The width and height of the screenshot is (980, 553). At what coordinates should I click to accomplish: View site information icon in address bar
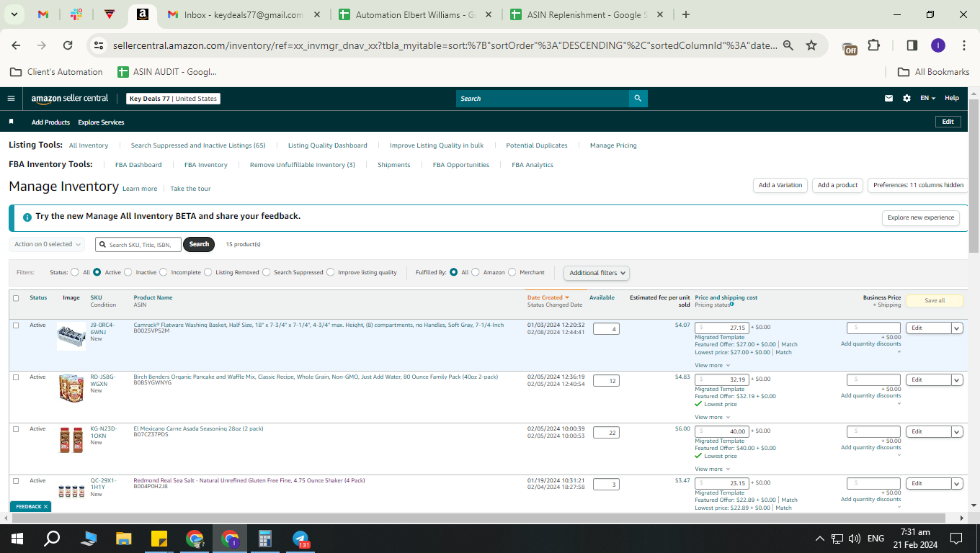99,45
